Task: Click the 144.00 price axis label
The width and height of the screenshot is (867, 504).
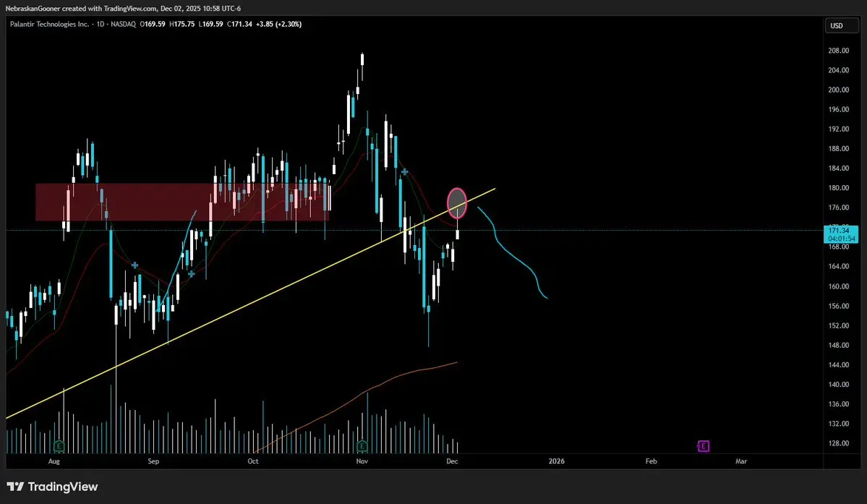Action: 838,364
